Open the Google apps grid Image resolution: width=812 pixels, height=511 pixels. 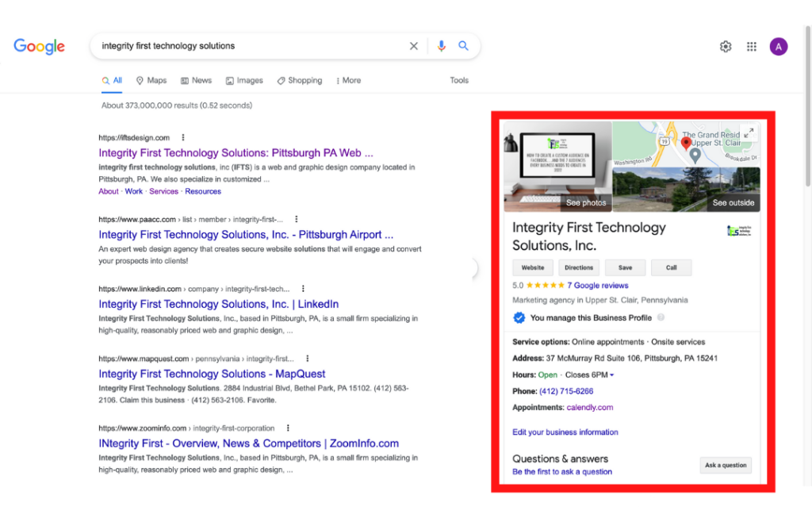[x=752, y=47]
